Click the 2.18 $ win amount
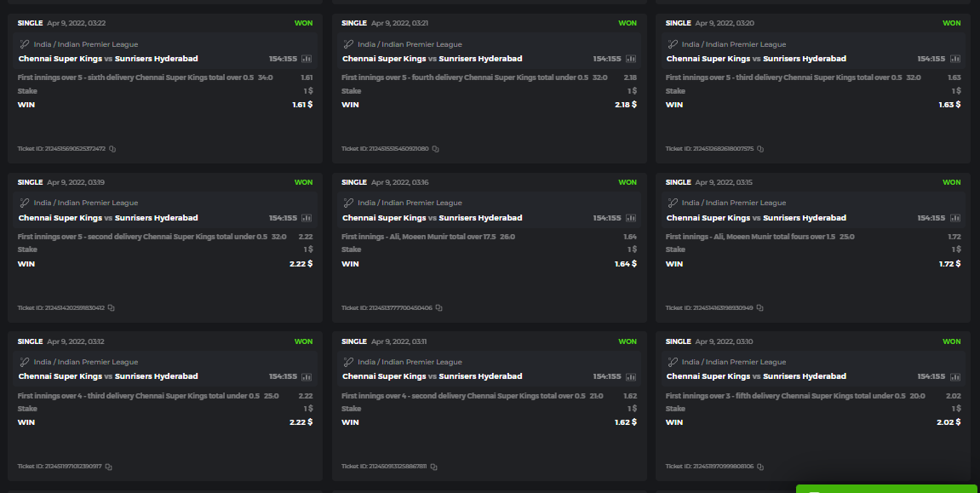 coord(625,105)
